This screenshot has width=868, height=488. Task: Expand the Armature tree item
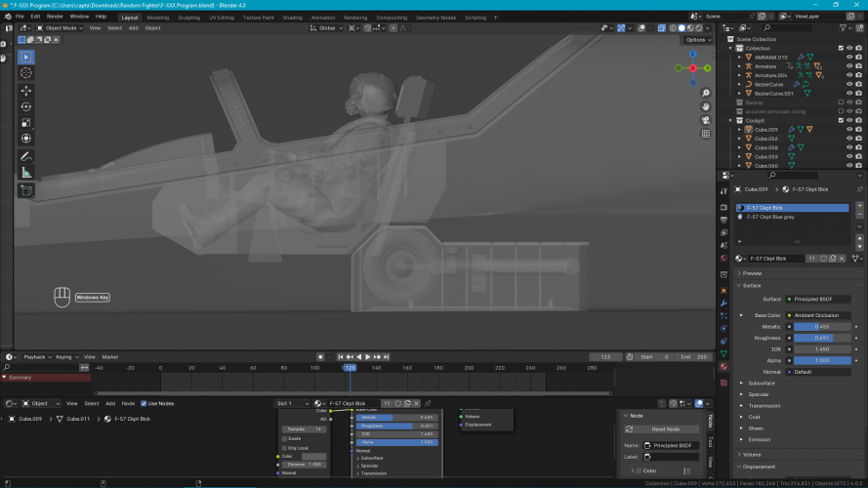click(x=740, y=66)
